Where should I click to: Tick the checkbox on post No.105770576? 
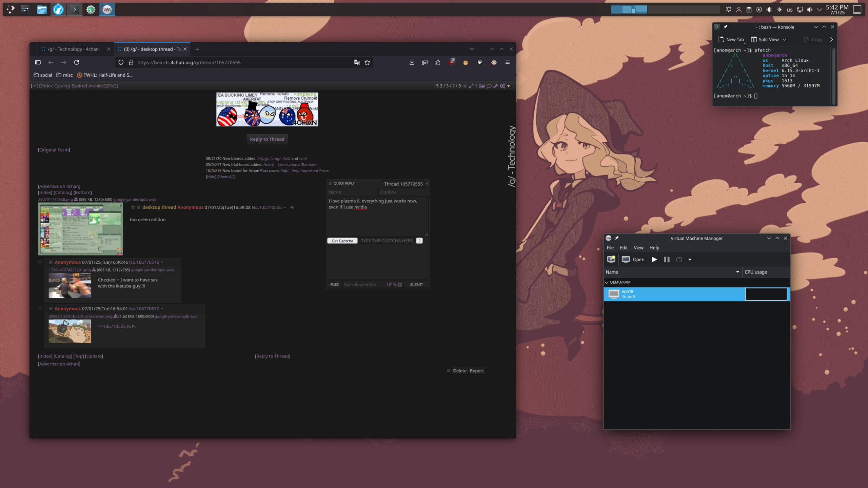pyautogui.click(x=51, y=262)
